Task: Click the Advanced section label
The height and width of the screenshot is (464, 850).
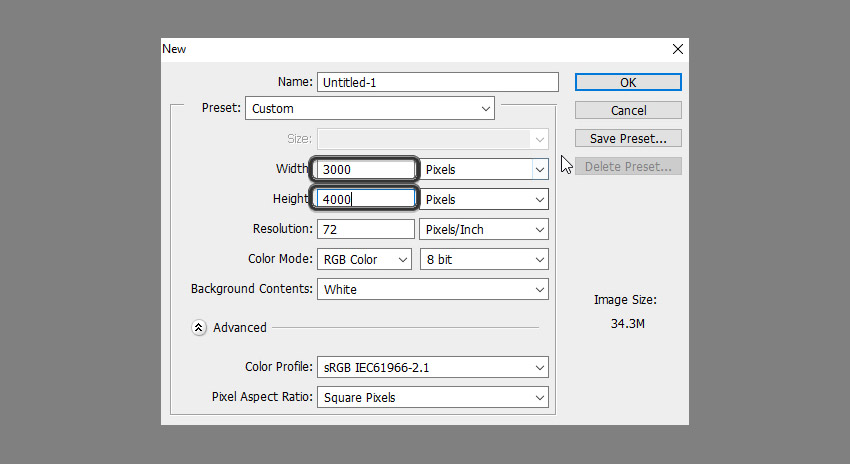Action: click(240, 327)
